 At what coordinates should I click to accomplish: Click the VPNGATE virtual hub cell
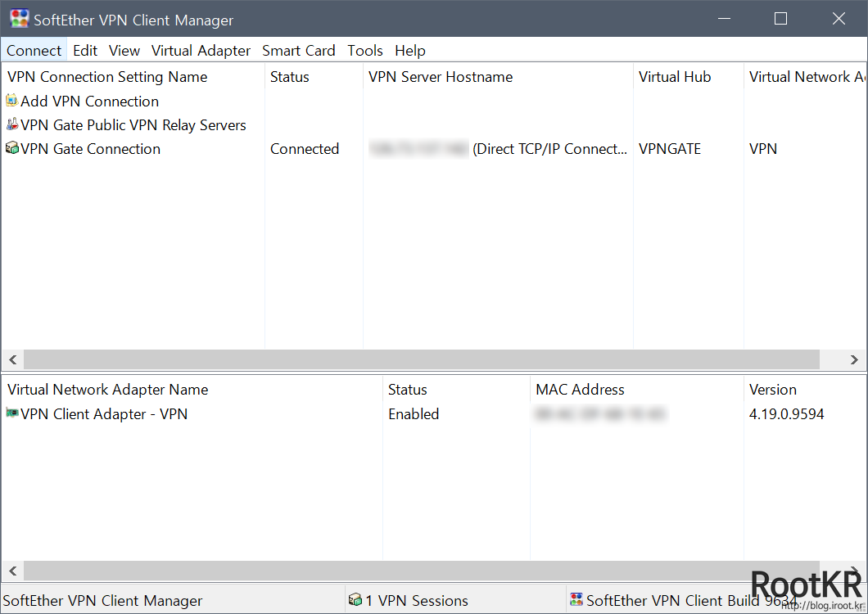pyautogui.click(x=670, y=149)
